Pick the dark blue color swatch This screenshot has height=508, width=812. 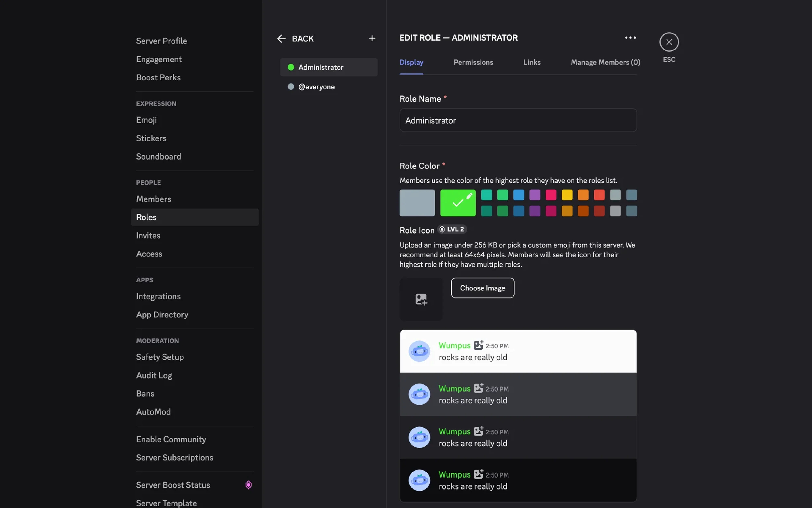519,211
